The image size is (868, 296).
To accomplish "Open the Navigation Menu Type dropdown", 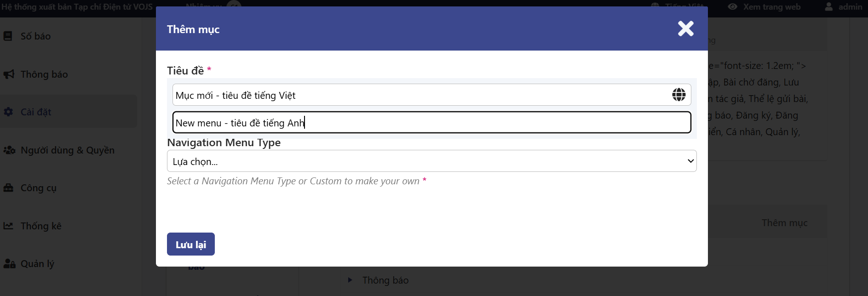I will pyautogui.click(x=431, y=161).
